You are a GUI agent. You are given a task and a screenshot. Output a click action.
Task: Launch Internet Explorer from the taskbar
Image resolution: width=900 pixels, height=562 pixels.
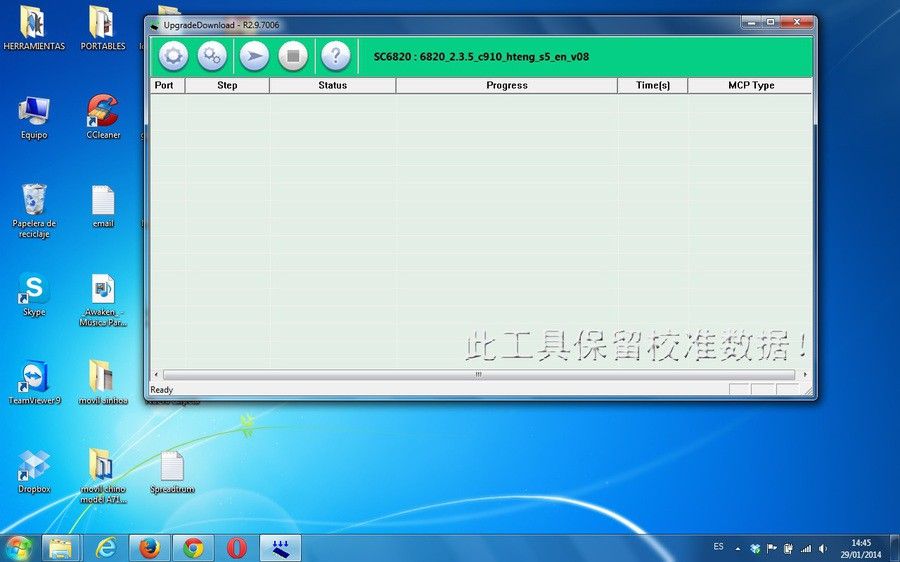(106, 548)
